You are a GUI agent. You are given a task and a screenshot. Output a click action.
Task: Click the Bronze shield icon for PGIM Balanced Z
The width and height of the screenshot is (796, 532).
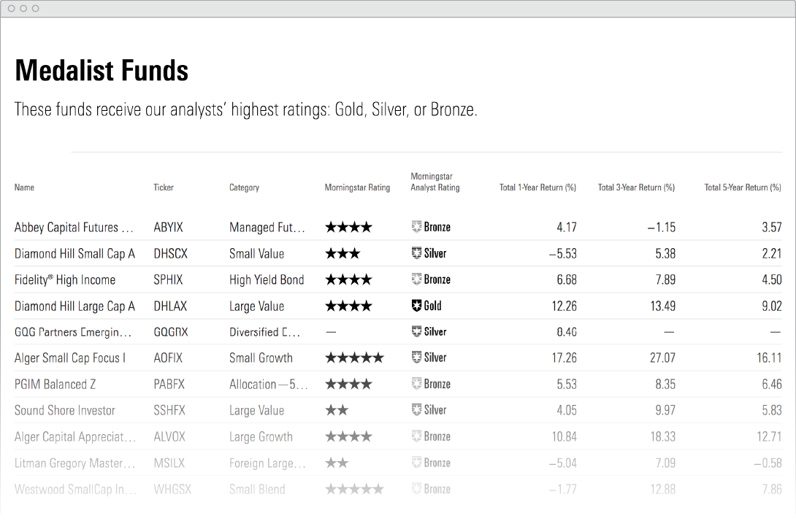[x=417, y=384]
